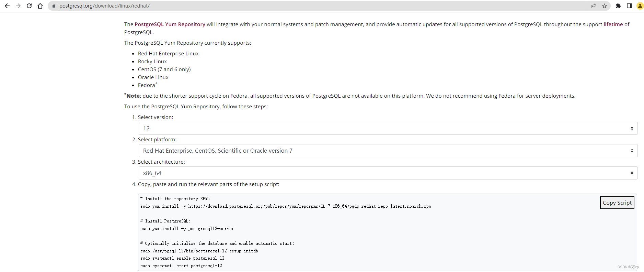Open the extensions puzzle icon
Image resolution: width=644 pixels, height=272 pixels.
click(618, 6)
